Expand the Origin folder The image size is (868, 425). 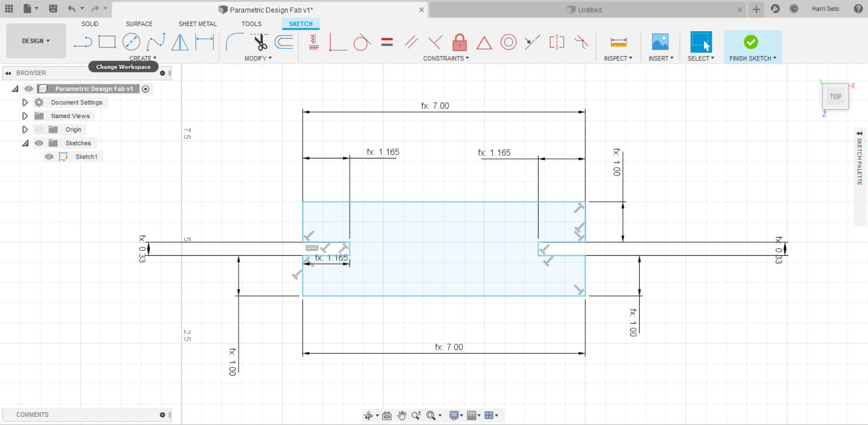click(25, 129)
